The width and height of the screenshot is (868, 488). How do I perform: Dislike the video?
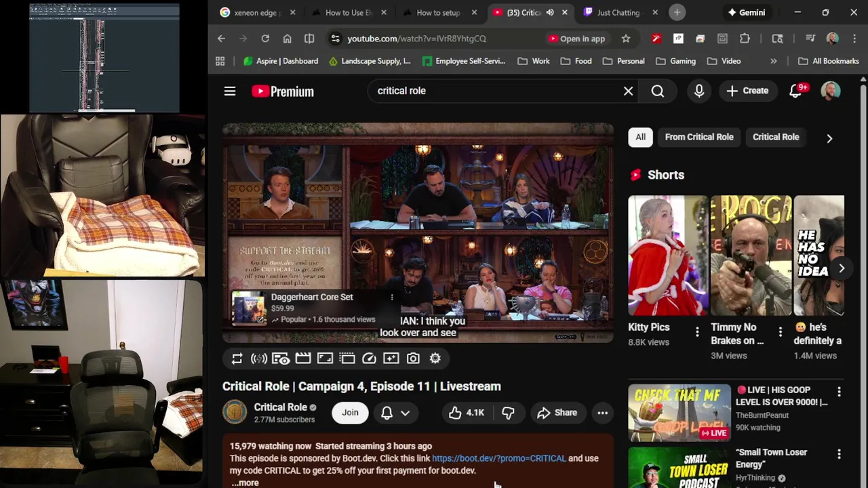pos(508,413)
